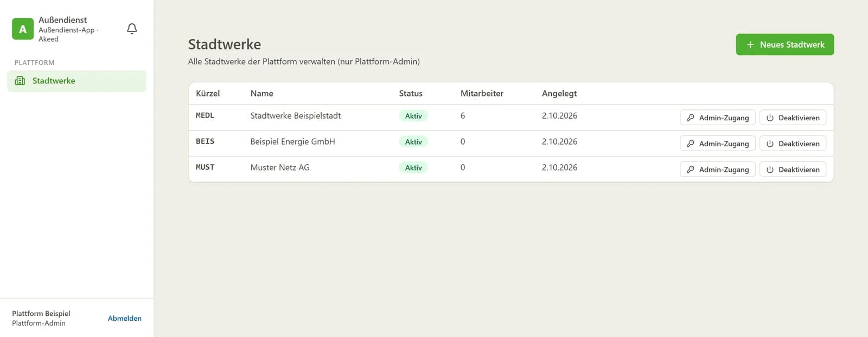Click the plus icon on Neues Stadtwerk
Viewport: 868px width, 337px height.
[750, 44]
